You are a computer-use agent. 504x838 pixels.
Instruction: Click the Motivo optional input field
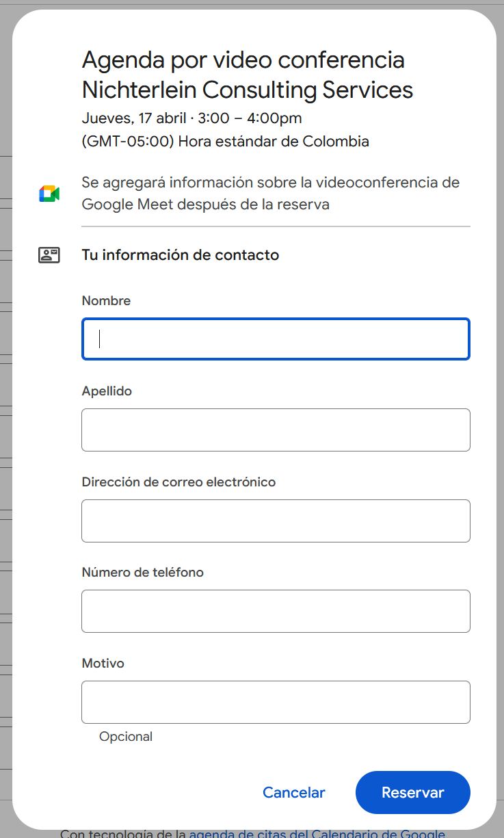coord(276,702)
